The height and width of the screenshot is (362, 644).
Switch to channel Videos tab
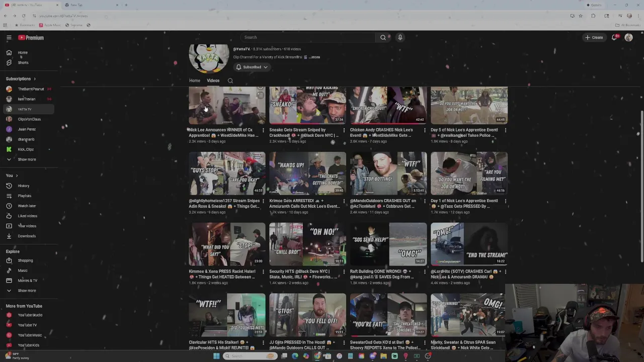[213, 80]
